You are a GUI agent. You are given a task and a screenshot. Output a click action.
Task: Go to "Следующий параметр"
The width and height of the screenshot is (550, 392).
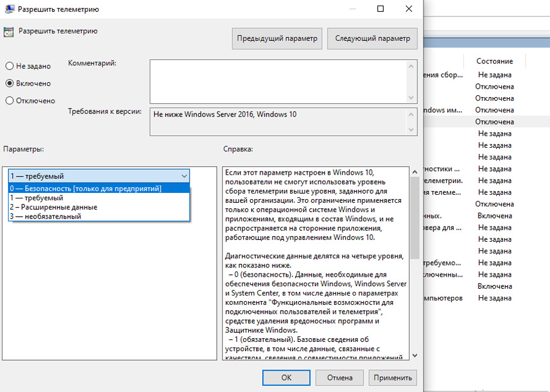(x=373, y=38)
